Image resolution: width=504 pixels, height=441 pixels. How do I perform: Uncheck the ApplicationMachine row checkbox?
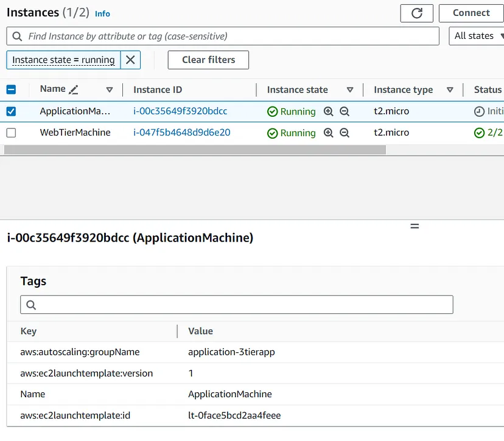pyautogui.click(x=11, y=111)
